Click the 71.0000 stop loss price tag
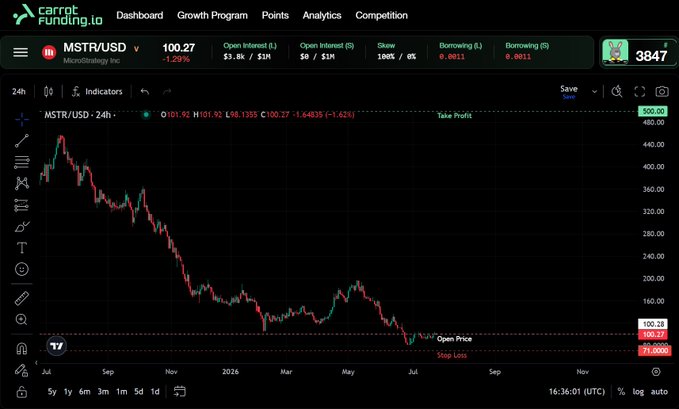The image size is (679, 409). [654, 351]
